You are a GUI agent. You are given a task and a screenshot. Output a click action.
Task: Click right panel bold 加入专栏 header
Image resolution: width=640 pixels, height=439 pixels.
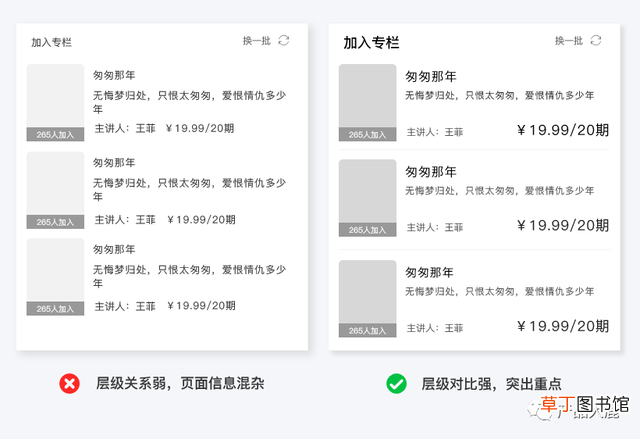coord(371,42)
